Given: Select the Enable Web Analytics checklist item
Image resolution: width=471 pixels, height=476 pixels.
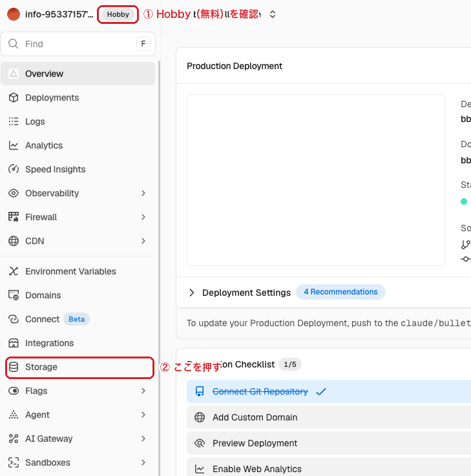Looking at the screenshot, I should click(329, 468).
